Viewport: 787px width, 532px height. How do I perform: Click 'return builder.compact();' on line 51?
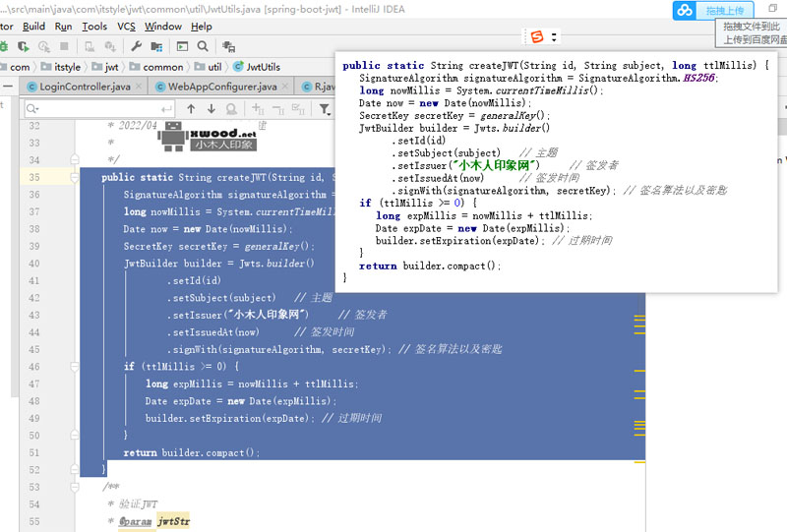coord(191,452)
